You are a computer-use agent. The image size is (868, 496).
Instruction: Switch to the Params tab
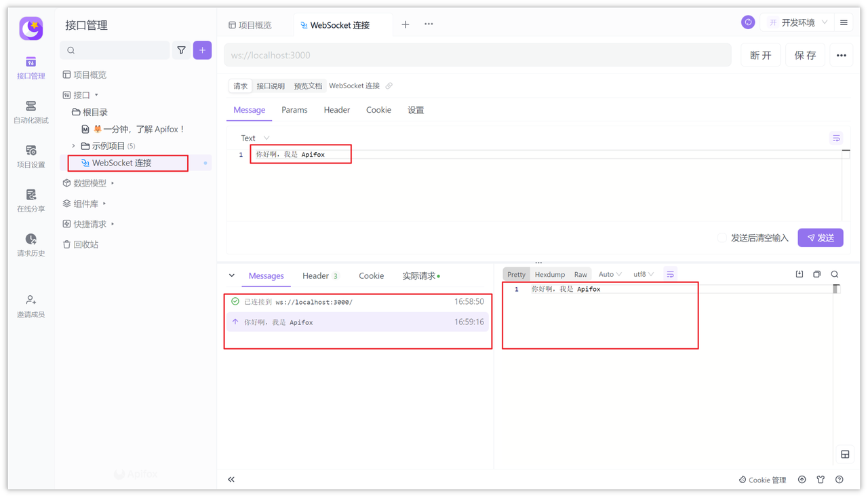(x=294, y=109)
